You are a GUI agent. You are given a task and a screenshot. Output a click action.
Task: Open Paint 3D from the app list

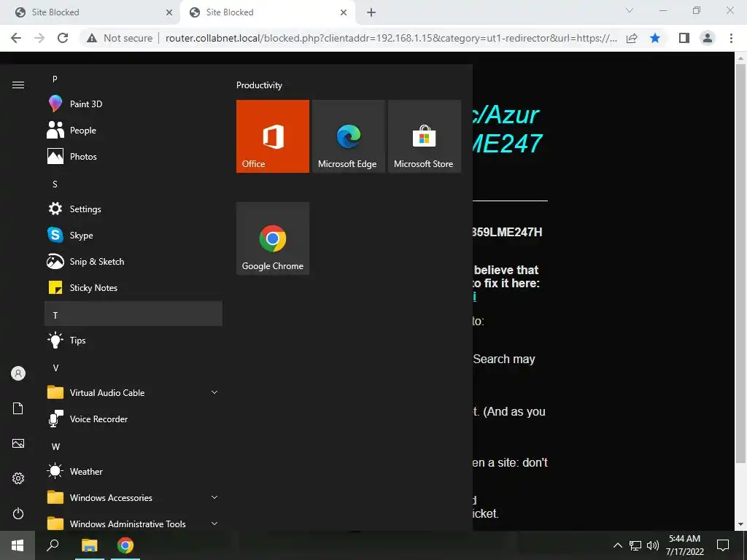click(133, 104)
